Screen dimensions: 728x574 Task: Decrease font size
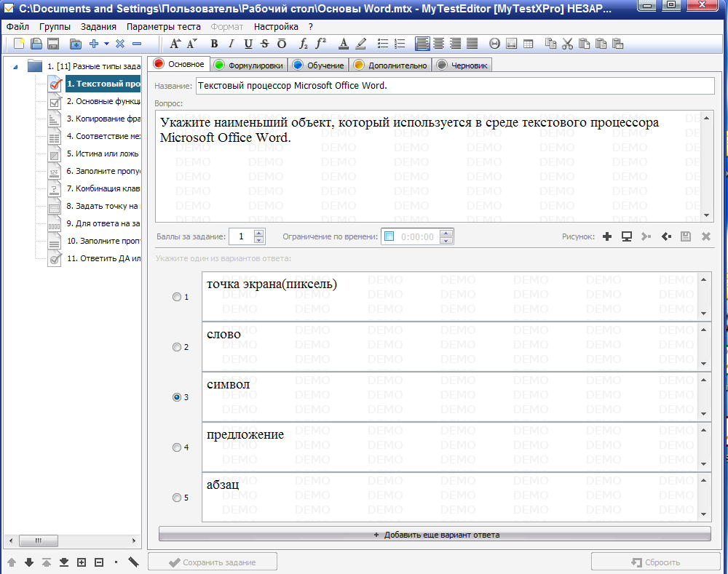[192, 44]
